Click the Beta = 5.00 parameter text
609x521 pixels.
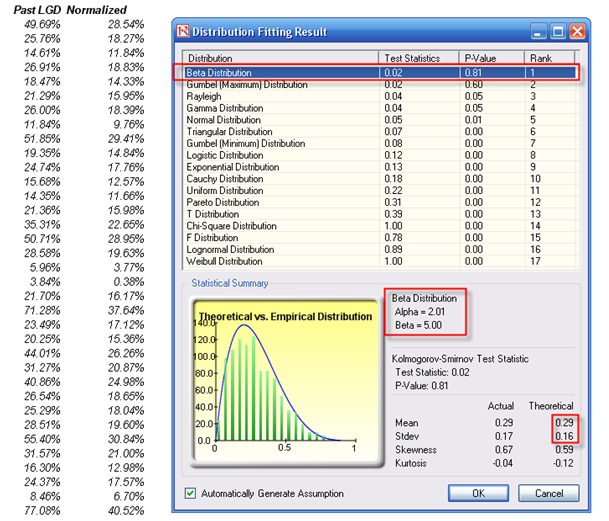[418, 325]
